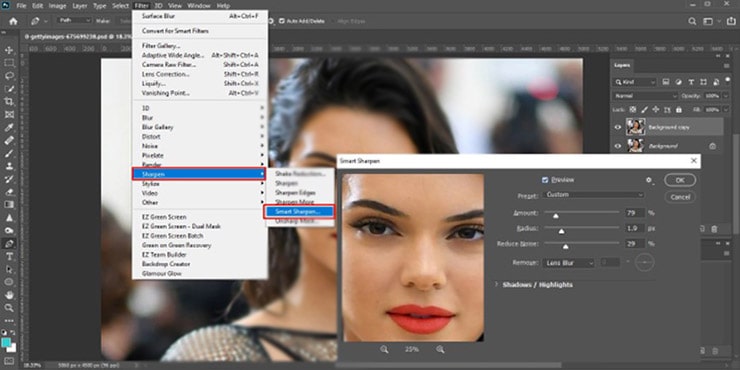Select the Pen tool in toolbar
Screen dimensions: 740x370
click(x=9, y=244)
